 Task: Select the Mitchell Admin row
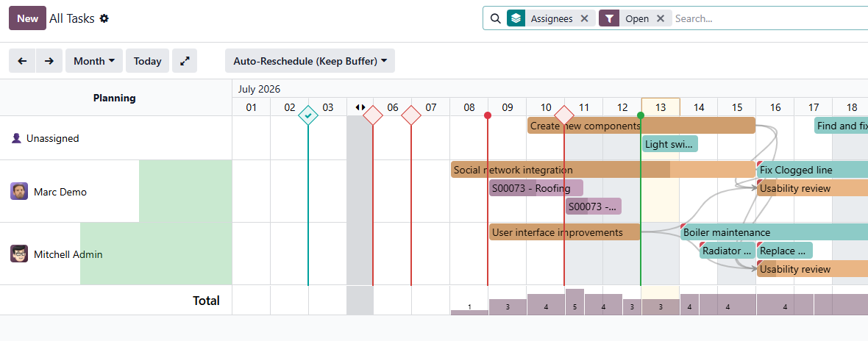tap(115, 254)
